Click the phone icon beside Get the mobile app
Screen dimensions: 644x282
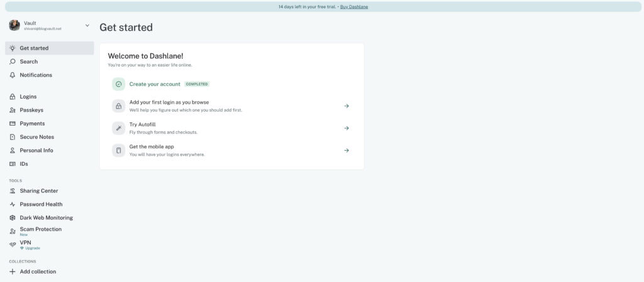119,150
